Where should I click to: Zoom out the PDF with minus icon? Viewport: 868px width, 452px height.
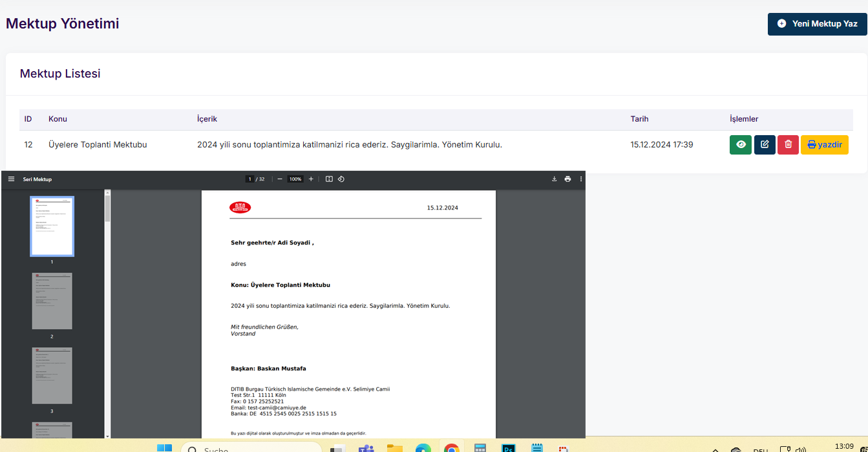(x=280, y=179)
